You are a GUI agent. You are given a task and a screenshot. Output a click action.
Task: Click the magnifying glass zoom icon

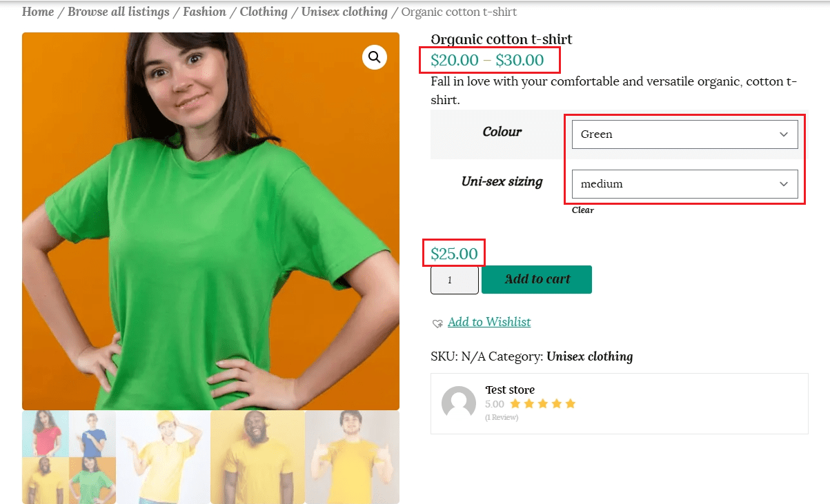[x=374, y=57]
